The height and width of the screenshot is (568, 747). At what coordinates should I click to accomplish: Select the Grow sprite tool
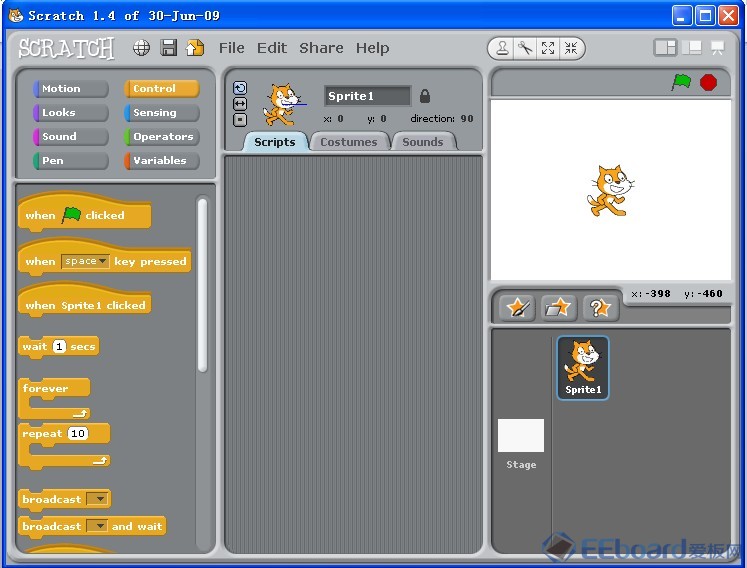point(548,48)
